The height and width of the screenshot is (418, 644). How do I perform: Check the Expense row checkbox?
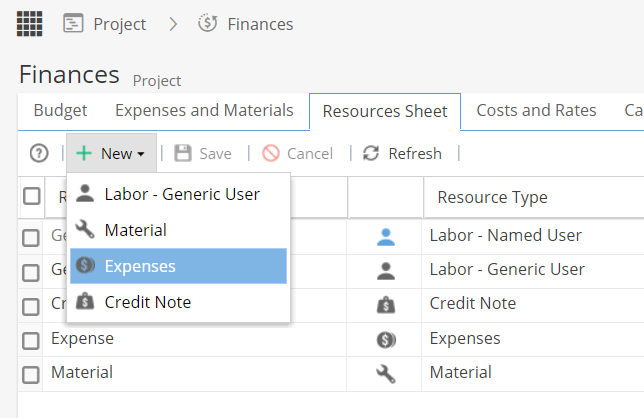(x=31, y=340)
